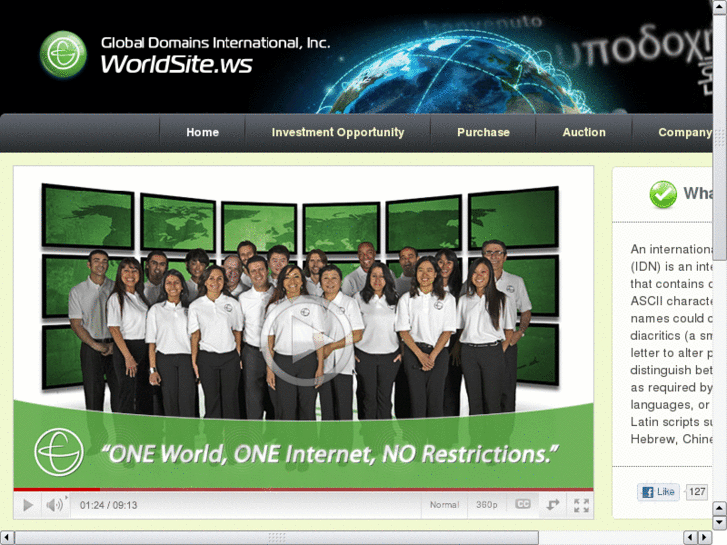Open the Normal speed dropdown
The image size is (727, 545).
click(444, 505)
